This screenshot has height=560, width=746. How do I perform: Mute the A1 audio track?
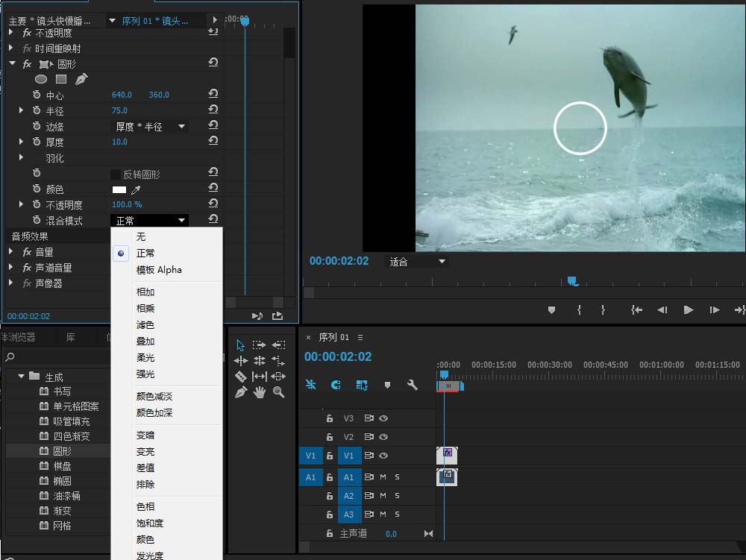coord(383,476)
